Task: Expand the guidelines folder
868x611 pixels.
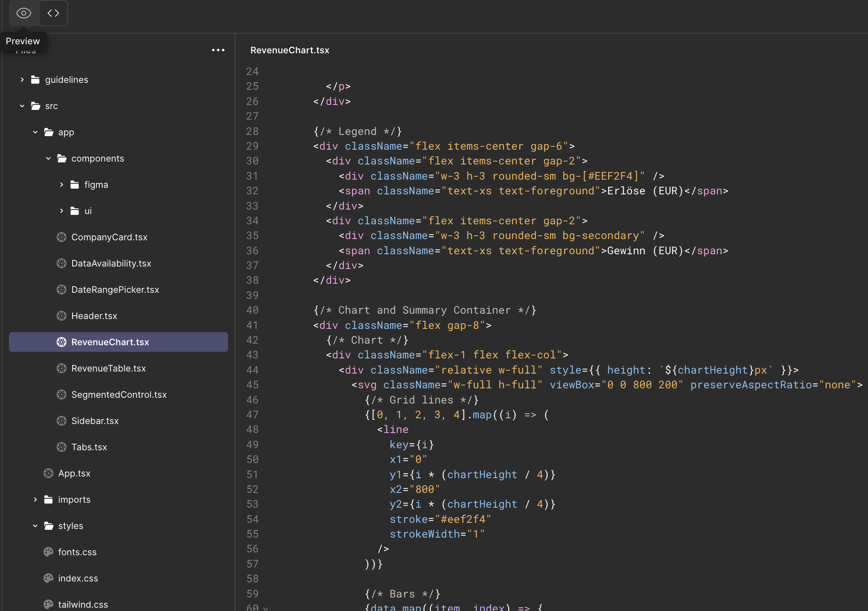Action: (22, 80)
